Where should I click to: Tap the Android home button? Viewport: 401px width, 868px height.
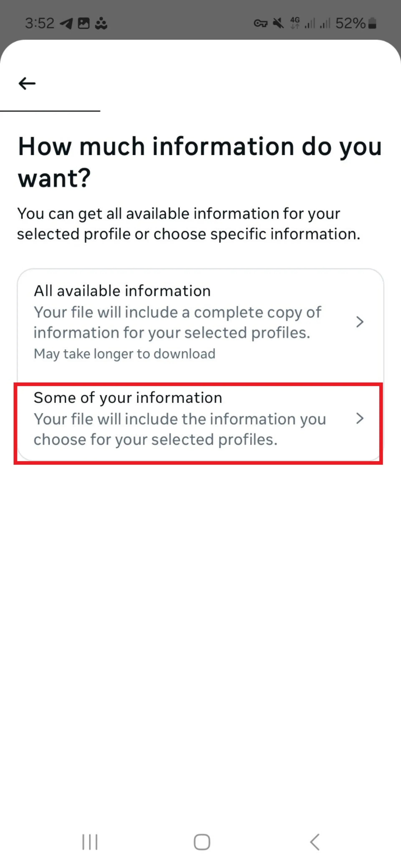[x=202, y=842]
